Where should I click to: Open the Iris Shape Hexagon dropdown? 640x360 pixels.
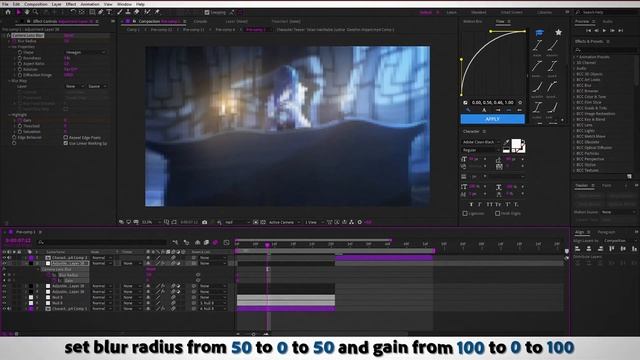pos(85,53)
